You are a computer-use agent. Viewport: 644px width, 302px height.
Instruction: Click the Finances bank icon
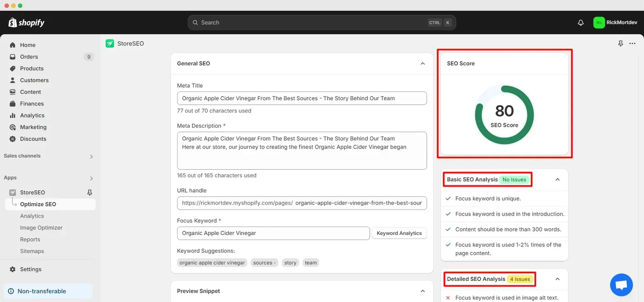click(12, 103)
